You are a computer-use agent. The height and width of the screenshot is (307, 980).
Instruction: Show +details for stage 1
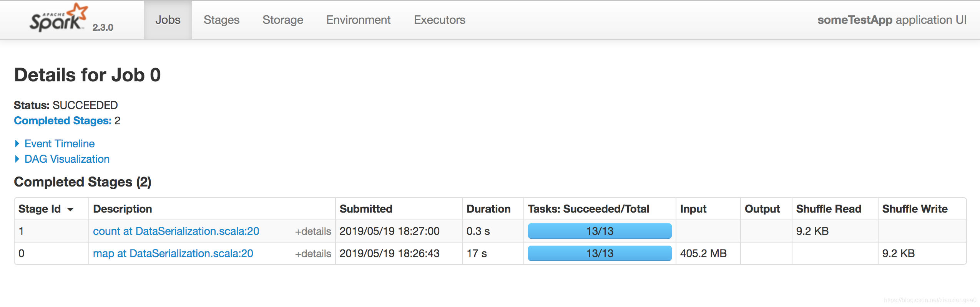(313, 231)
